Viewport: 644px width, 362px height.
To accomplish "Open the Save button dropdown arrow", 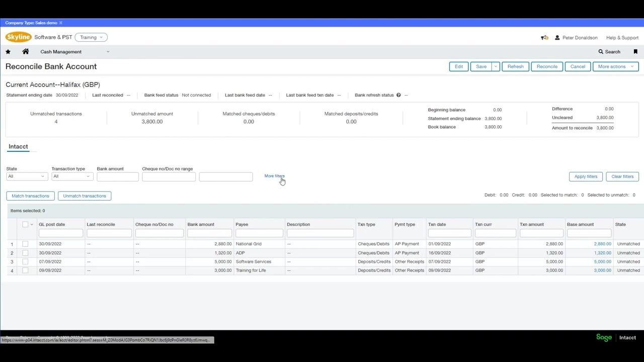I will click(496, 66).
